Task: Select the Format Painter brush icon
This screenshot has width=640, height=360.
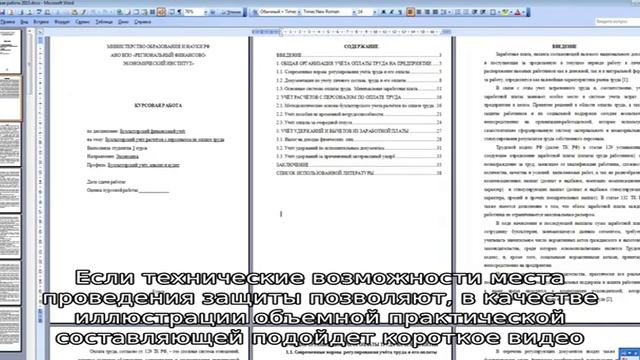Action: pos(83,12)
